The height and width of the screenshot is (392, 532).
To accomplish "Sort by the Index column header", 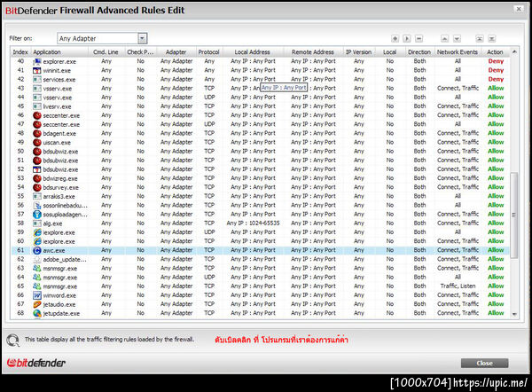I will pyautogui.click(x=20, y=52).
